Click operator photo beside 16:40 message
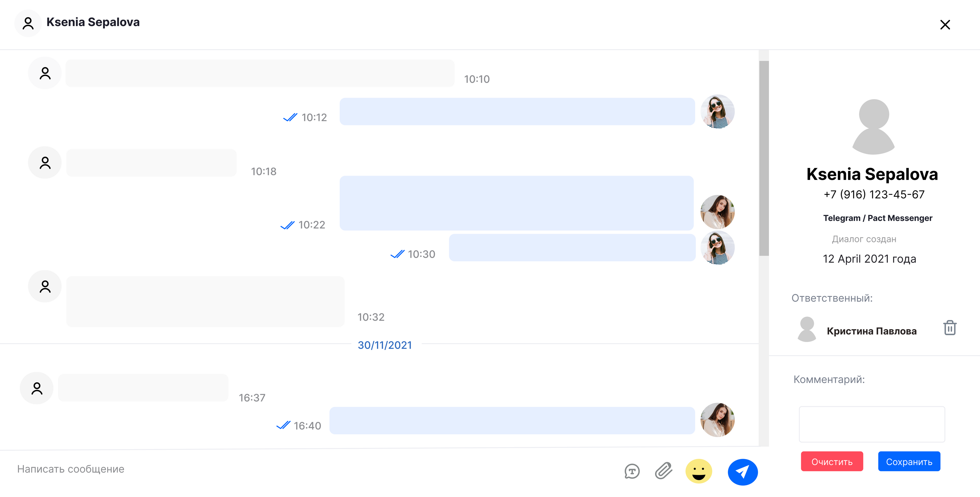 tap(717, 420)
